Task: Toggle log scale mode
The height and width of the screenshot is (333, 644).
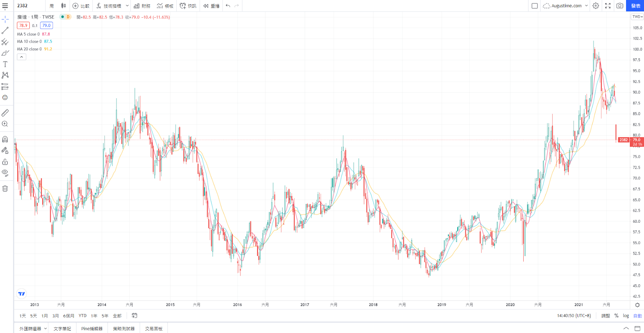Action: pyautogui.click(x=626, y=316)
